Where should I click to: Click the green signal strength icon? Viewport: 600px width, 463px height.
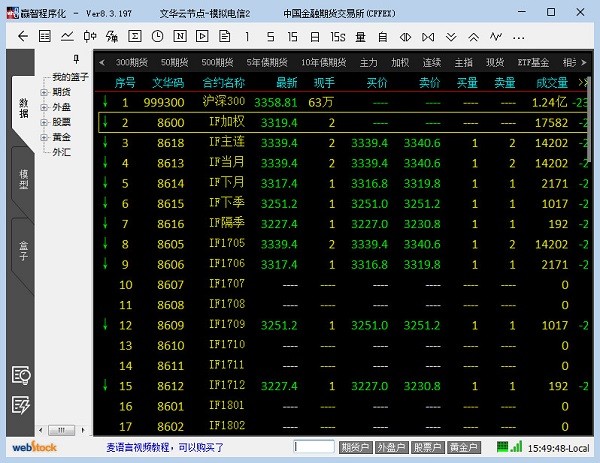[x=516, y=446]
